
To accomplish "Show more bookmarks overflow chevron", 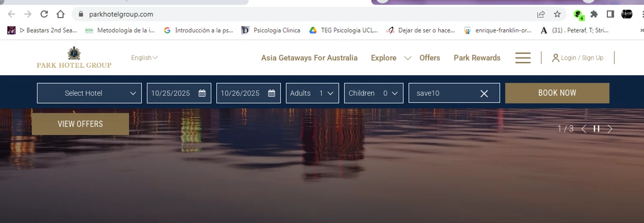I will (641, 30).
